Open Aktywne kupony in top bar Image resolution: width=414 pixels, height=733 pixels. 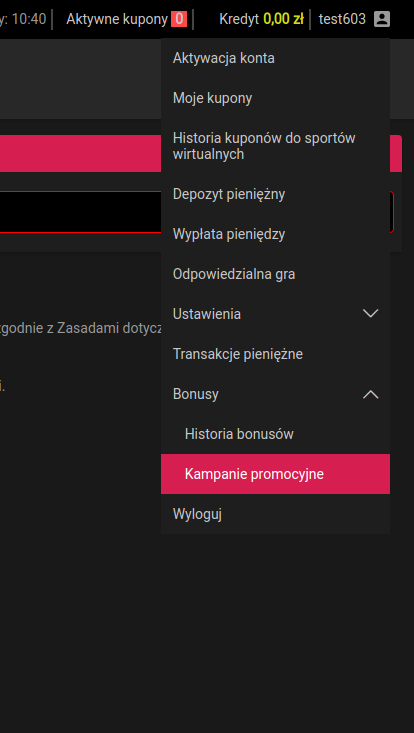pos(117,19)
